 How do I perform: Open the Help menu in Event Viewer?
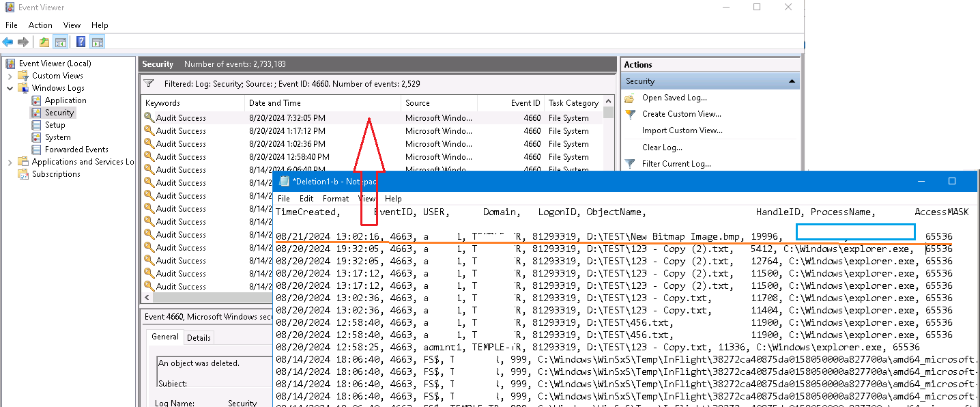(x=100, y=25)
